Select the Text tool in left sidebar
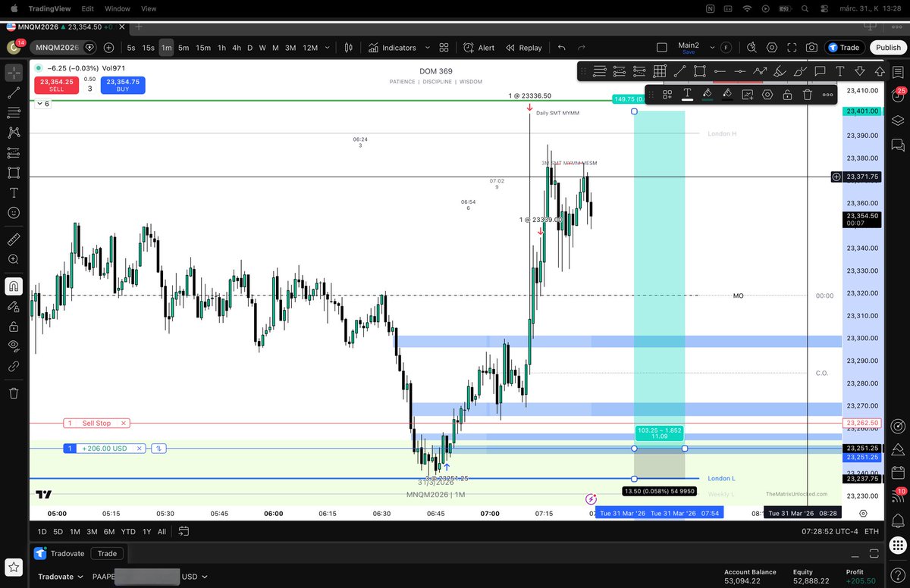 [x=14, y=192]
